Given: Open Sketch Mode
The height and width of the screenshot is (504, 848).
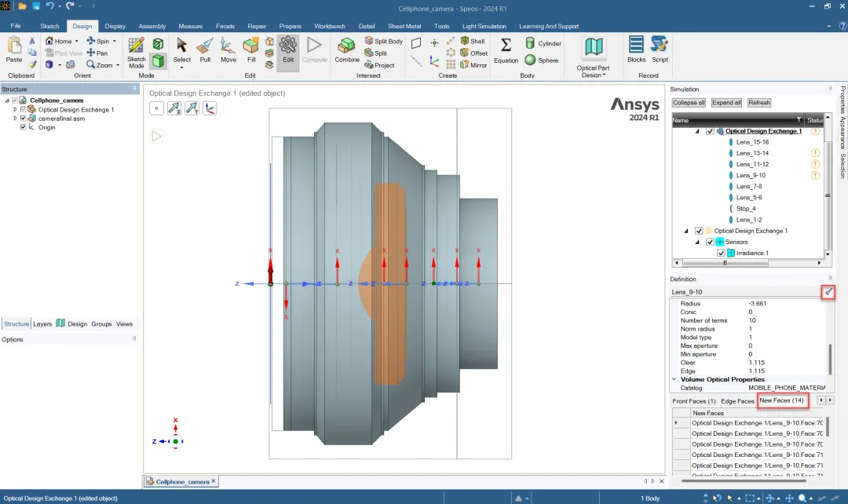Looking at the screenshot, I should point(137,53).
